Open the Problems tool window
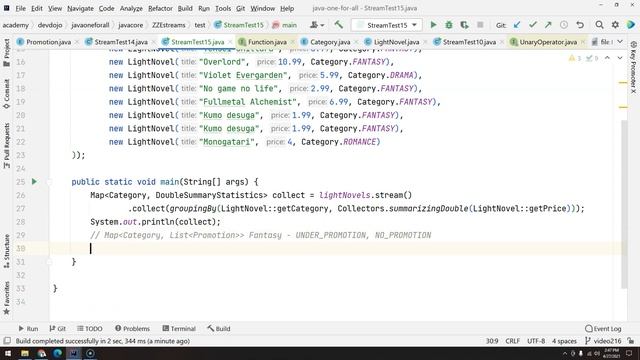 [132, 329]
